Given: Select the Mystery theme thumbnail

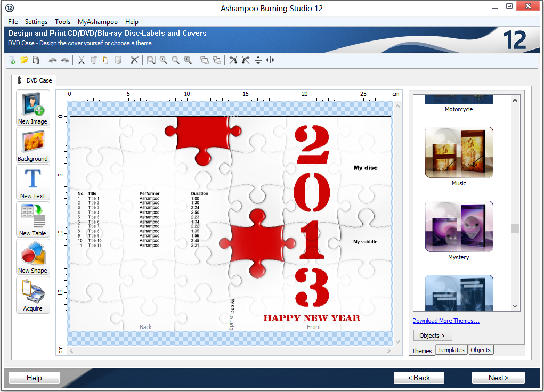Looking at the screenshot, I should tap(459, 226).
